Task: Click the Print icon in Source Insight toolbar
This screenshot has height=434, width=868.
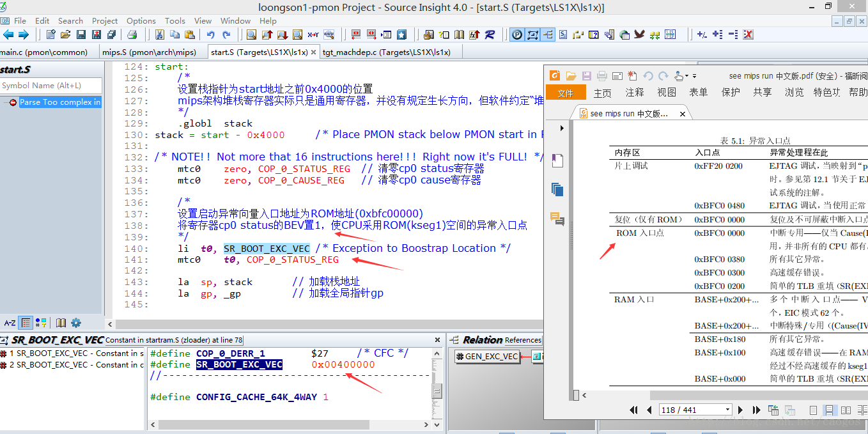Action: coord(132,35)
